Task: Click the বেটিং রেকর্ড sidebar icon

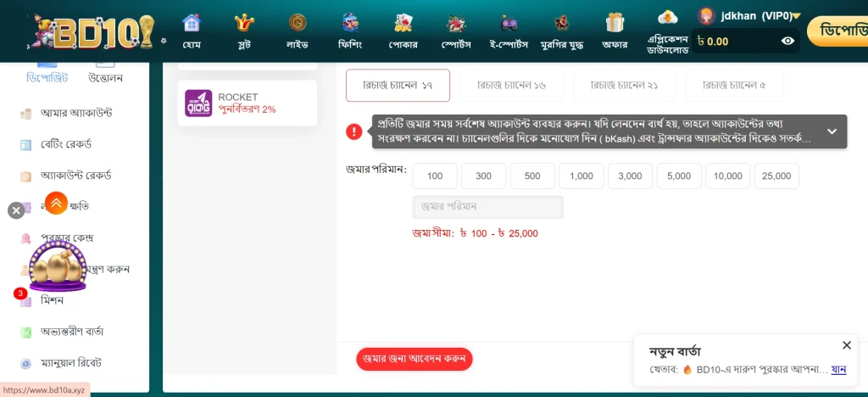Action: (25, 145)
